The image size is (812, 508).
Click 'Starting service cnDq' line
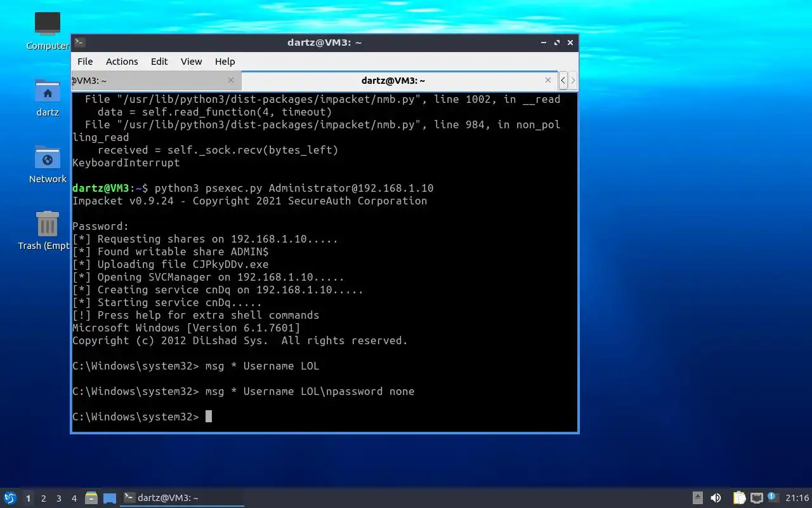coord(167,302)
